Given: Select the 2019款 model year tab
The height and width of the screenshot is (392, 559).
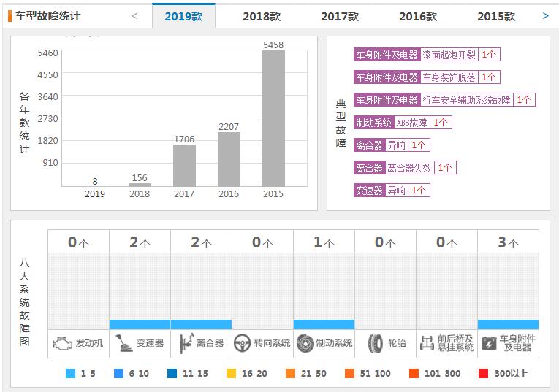Looking at the screenshot, I should [x=183, y=16].
